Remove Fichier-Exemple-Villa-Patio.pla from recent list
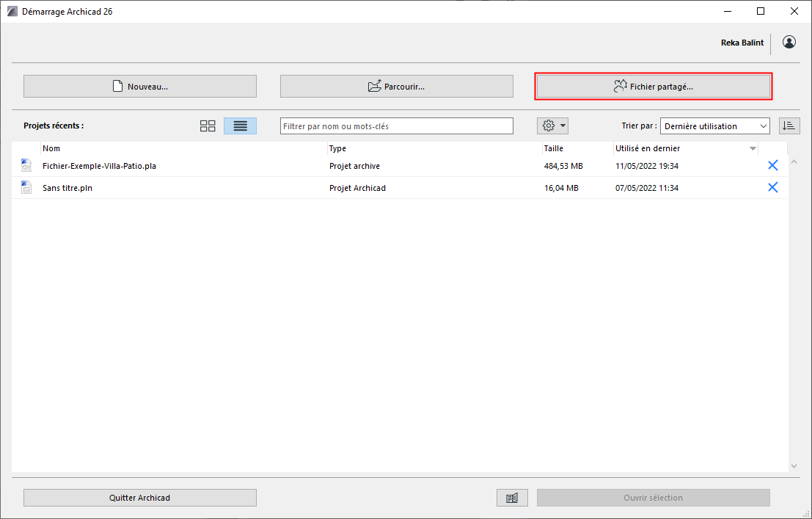812x519 pixels. point(772,165)
